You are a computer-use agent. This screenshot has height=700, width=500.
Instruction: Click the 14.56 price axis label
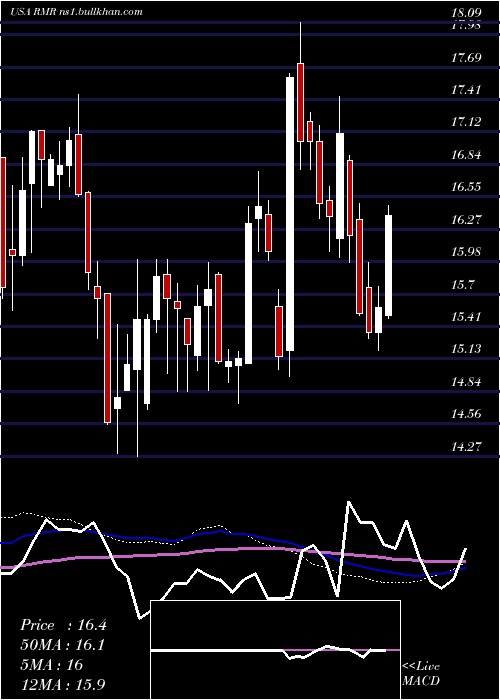466,413
